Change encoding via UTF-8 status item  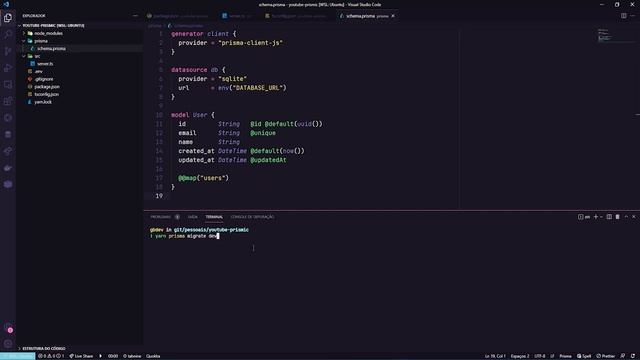pyautogui.click(x=540, y=356)
